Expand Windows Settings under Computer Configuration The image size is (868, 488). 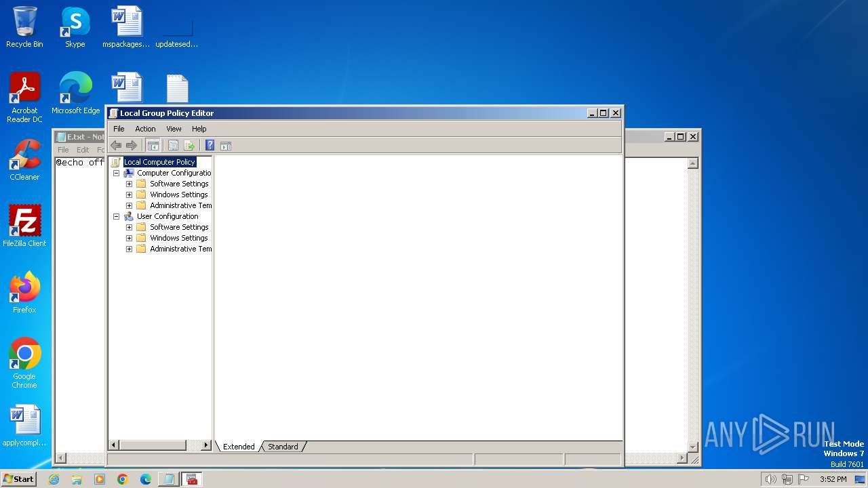(x=129, y=195)
